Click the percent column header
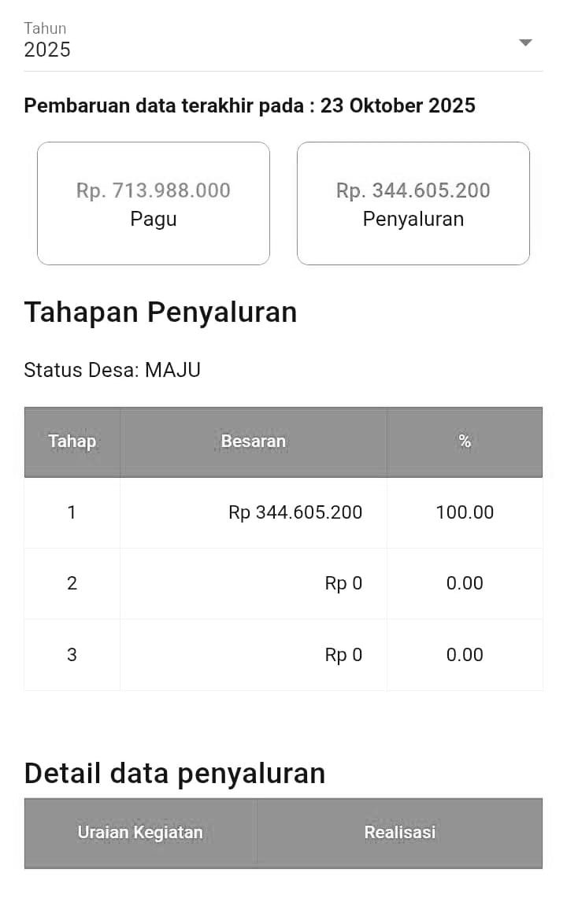Viewport: 567px width, 924px height. coord(465,442)
